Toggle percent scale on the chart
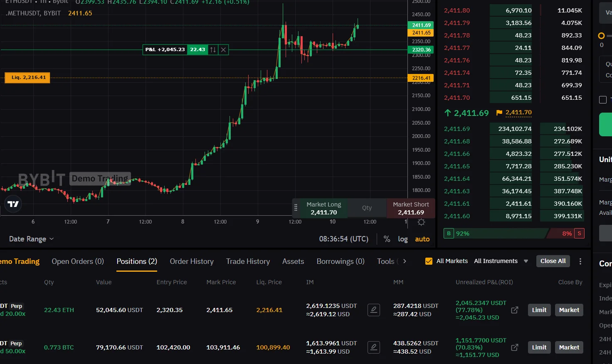Image resolution: width=612 pixels, height=364 pixels. pos(387,239)
